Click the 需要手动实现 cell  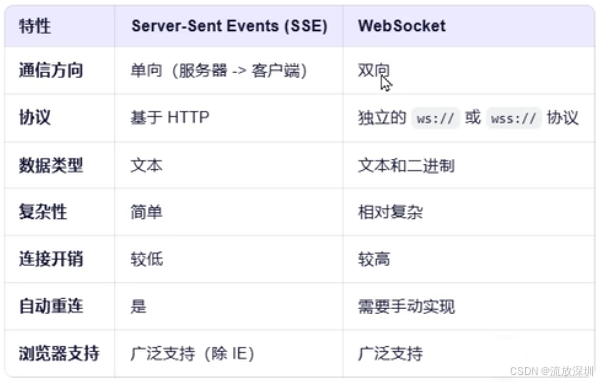(406, 306)
